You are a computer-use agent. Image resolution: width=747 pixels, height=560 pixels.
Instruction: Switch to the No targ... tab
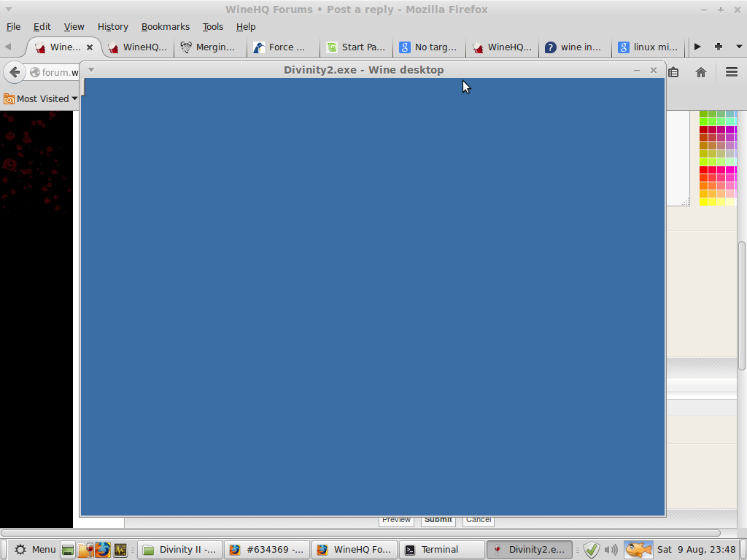click(x=429, y=47)
